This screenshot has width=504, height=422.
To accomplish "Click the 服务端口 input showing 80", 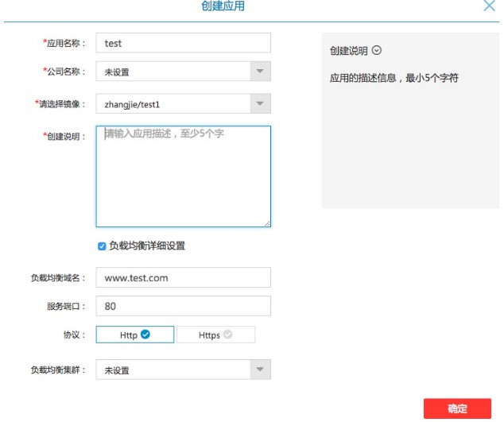I will pyautogui.click(x=183, y=306).
